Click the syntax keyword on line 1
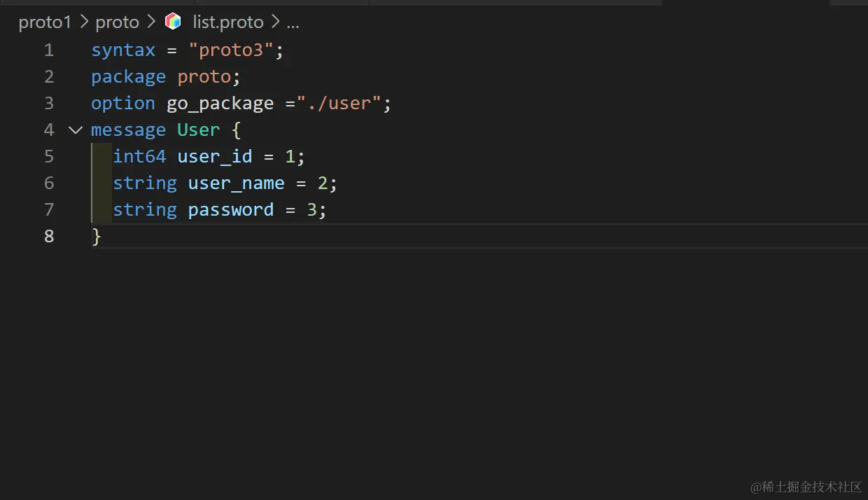This screenshot has width=868, height=500. [x=123, y=50]
